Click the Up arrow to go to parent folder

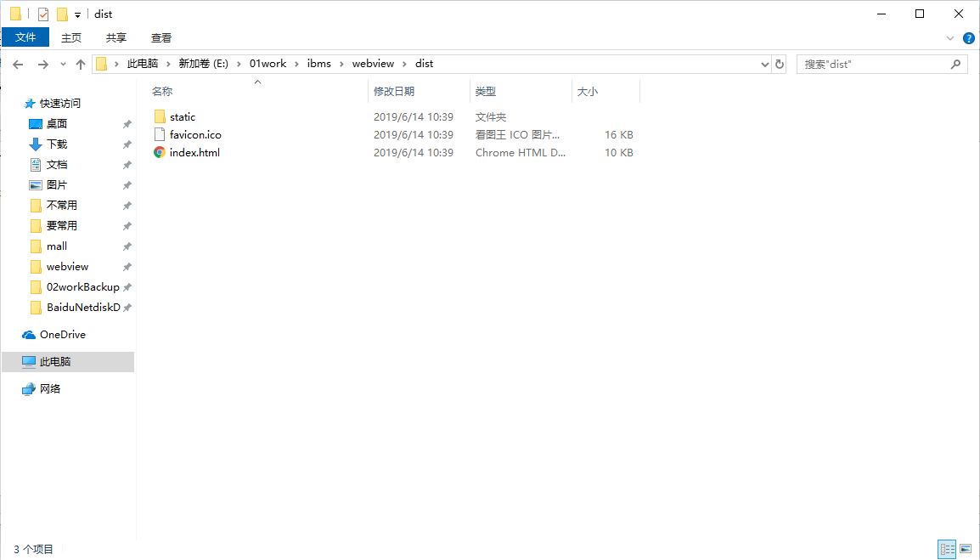click(x=81, y=64)
